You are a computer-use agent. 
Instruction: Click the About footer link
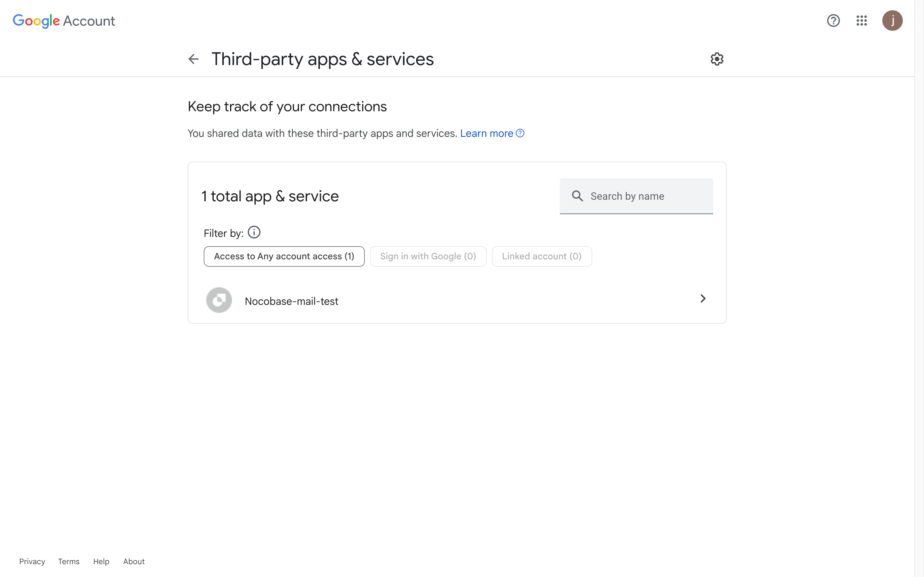coord(134,561)
